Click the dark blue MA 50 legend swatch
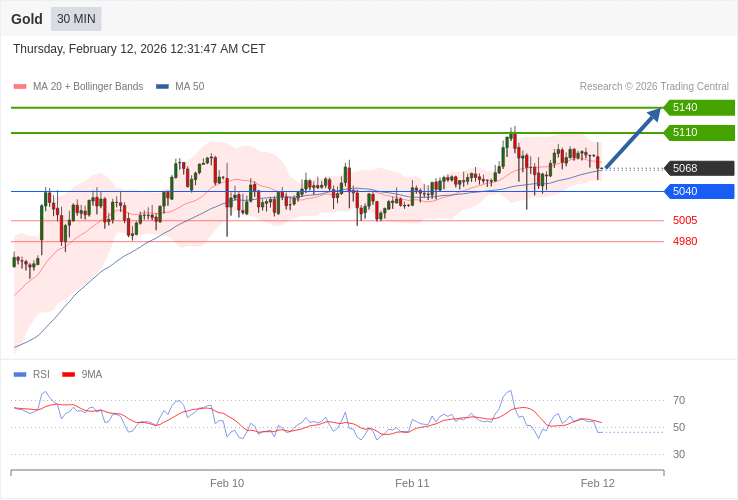 [x=162, y=87]
